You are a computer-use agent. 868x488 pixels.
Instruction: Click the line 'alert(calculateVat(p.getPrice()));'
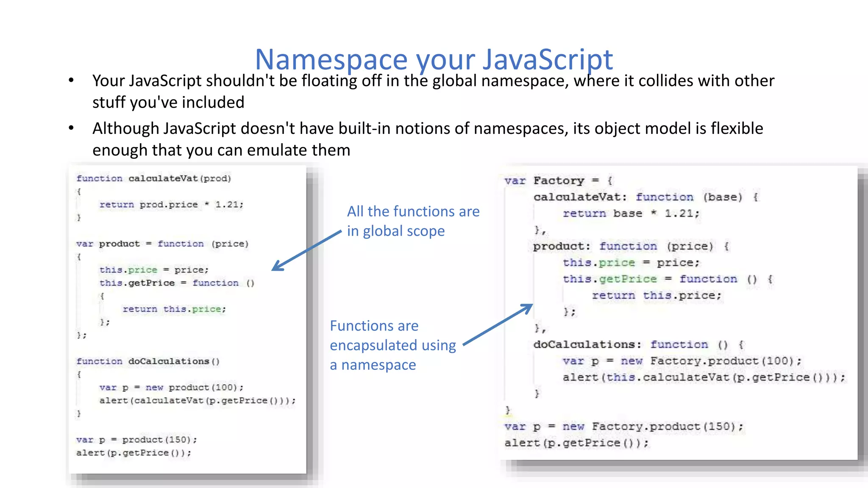pyautogui.click(x=198, y=401)
